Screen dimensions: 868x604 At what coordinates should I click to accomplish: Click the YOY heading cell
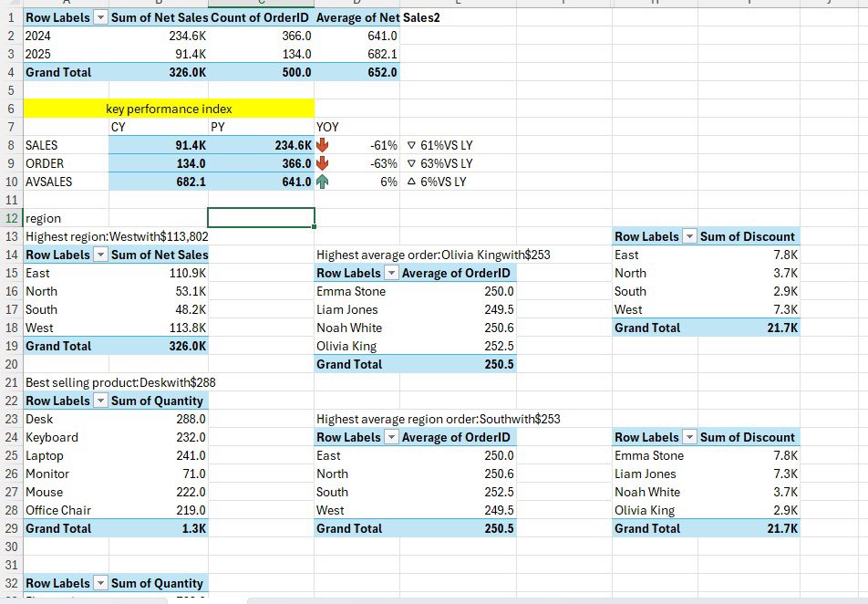(357, 127)
